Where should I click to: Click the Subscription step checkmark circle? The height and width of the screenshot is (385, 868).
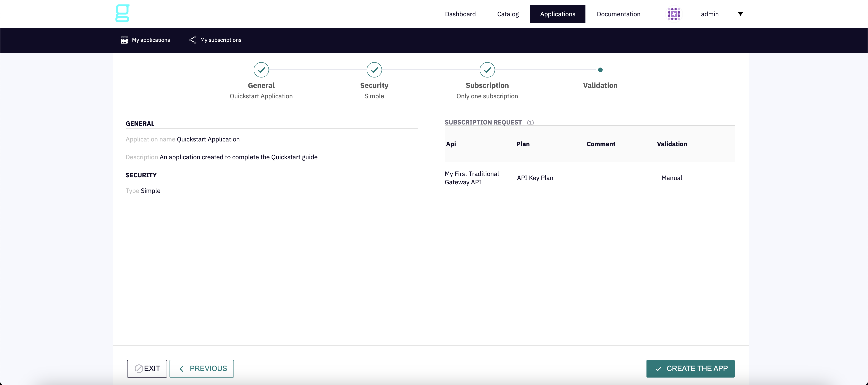point(487,70)
